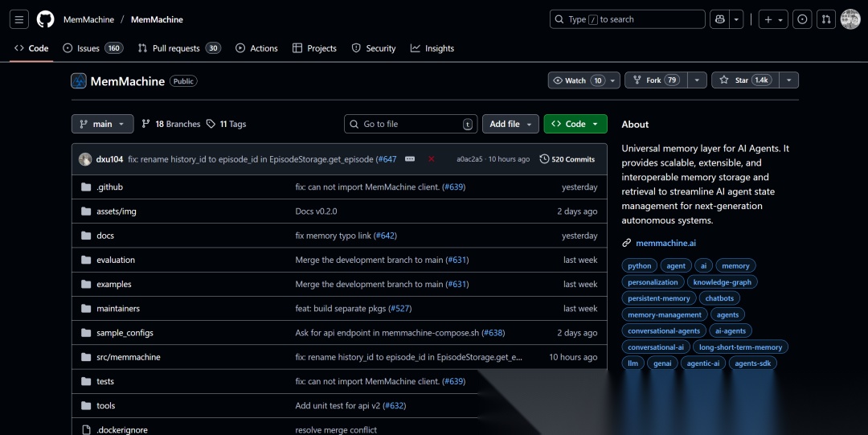Open the maintainers folder icon
The image size is (868, 435).
click(86, 309)
